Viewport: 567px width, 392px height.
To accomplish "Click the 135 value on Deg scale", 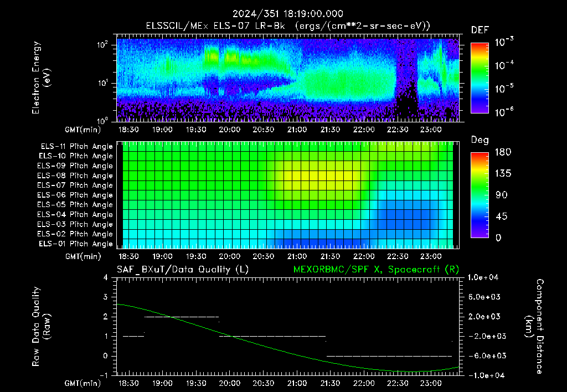I will [x=503, y=174].
